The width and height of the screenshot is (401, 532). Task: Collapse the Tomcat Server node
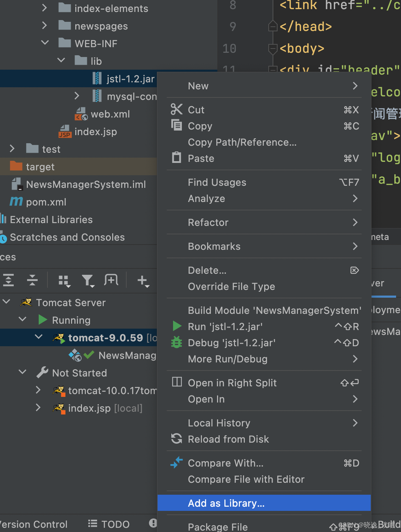(6, 302)
